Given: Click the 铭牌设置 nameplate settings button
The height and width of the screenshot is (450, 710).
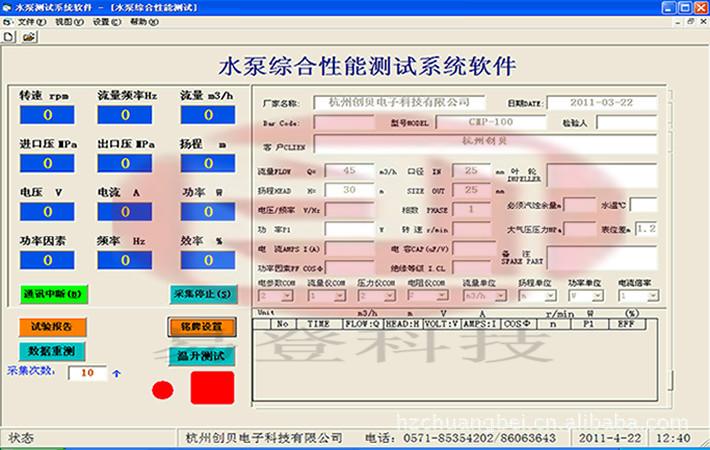Looking at the screenshot, I should coord(202,327).
